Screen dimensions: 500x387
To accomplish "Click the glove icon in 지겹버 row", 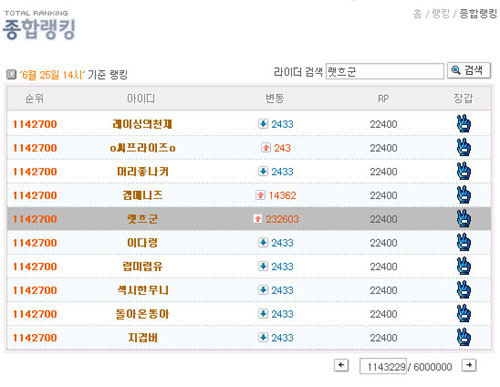I will coord(463,337).
